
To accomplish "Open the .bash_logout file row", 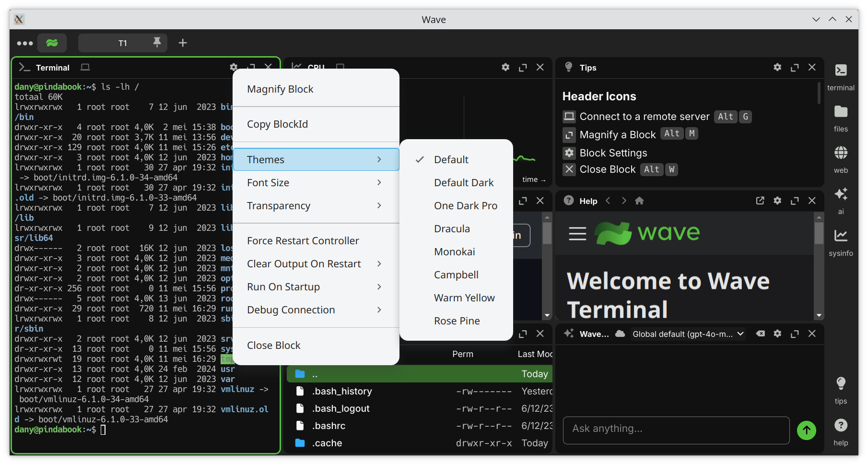I will coord(420,408).
